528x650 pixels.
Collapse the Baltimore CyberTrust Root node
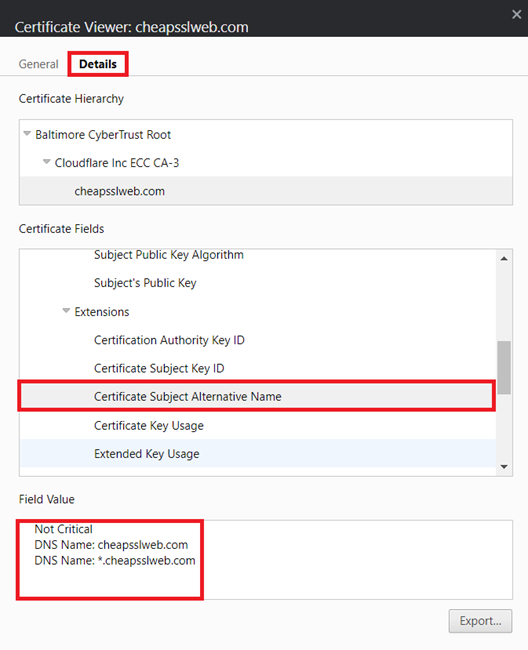27,134
